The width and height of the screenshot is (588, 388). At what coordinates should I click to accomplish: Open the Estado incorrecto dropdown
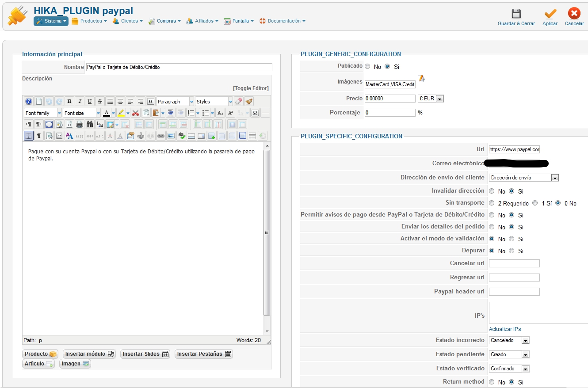(509, 340)
